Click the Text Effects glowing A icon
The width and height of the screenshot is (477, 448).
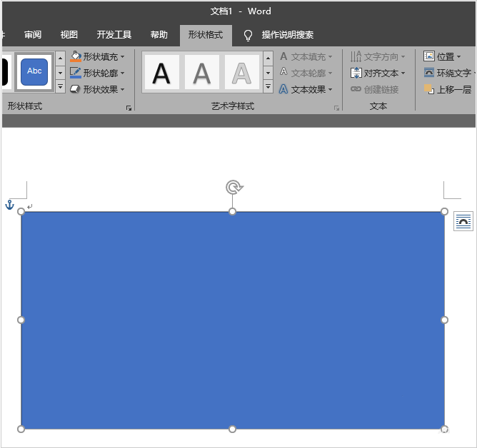point(283,89)
